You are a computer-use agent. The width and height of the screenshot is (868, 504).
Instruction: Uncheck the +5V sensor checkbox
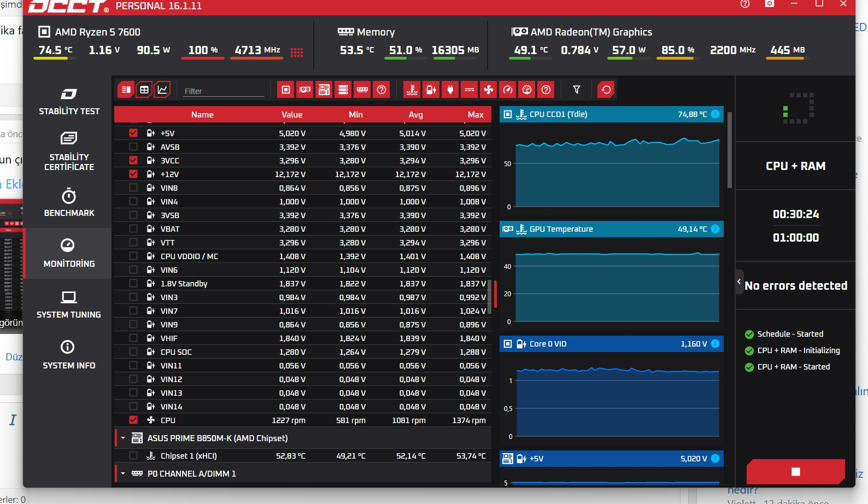tap(133, 133)
